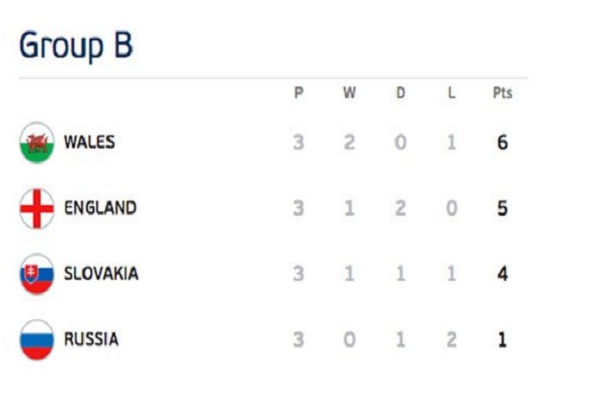Image resolution: width=600 pixels, height=400 pixels.
Task: Click Wales points total of 6
Action: [x=502, y=143]
